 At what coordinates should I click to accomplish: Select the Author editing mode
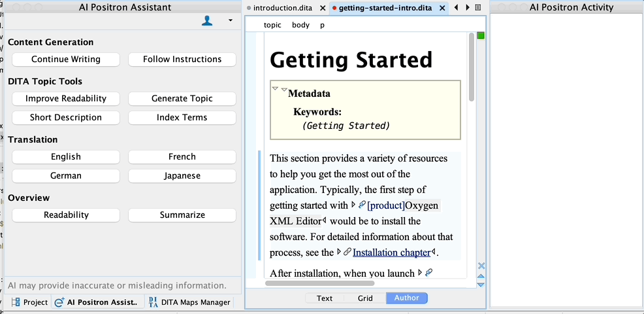point(406,298)
